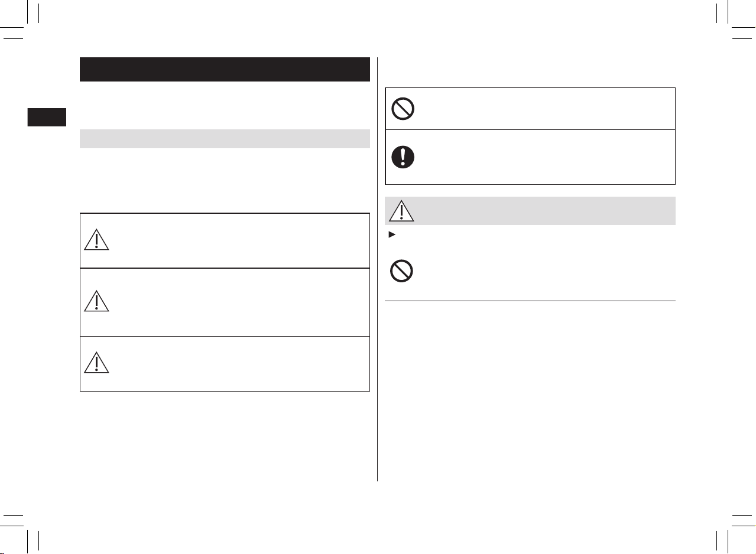Click the gray subheading bar in the left column
The image size is (756, 554).
tap(225, 138)
